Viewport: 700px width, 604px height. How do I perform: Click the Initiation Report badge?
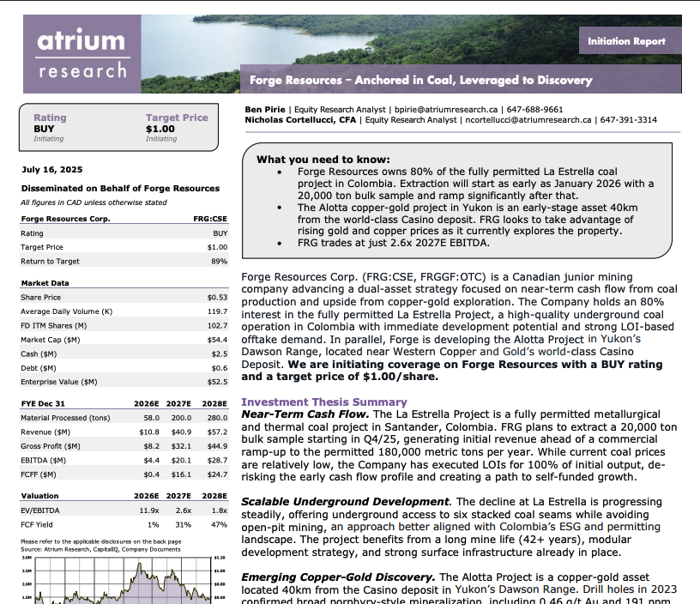click(x=630, y=40)
